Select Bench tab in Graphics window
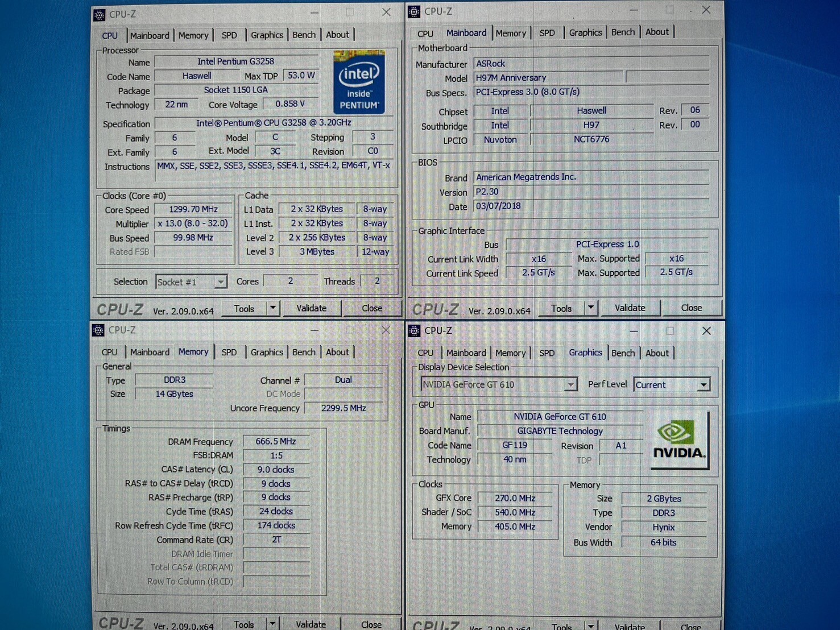 coord(623,353)
